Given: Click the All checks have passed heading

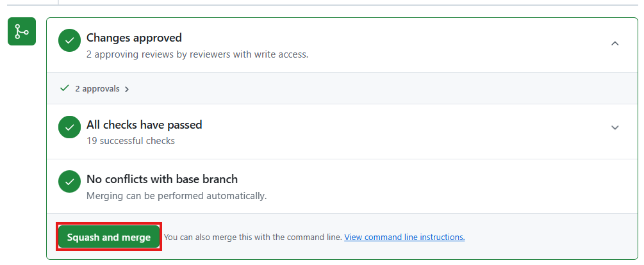Looking at the screenshot, I should click(x=144, y=125).
